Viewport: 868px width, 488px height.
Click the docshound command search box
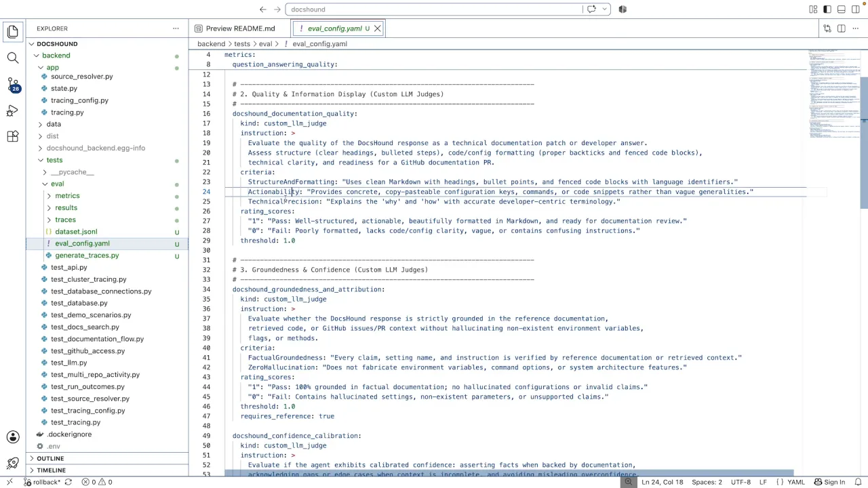[434, 9]
